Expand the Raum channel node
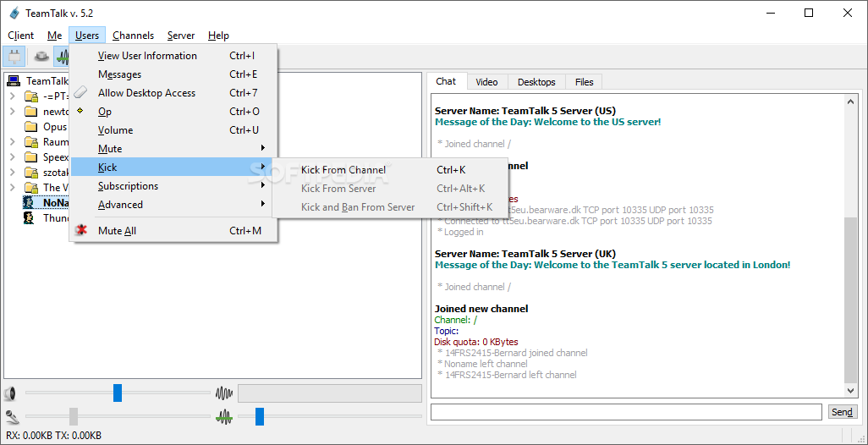The width and height of the screenshot is (868, 445). (x=12, y=142)
